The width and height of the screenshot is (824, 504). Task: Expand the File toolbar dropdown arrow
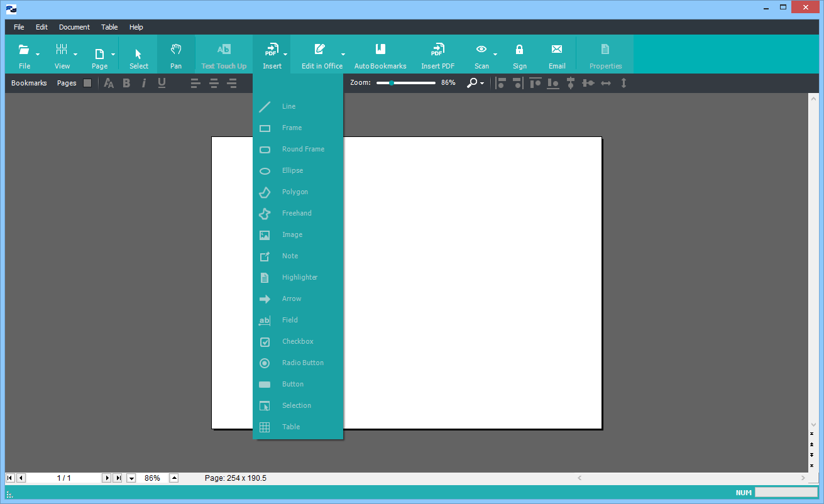coord(38,55)
